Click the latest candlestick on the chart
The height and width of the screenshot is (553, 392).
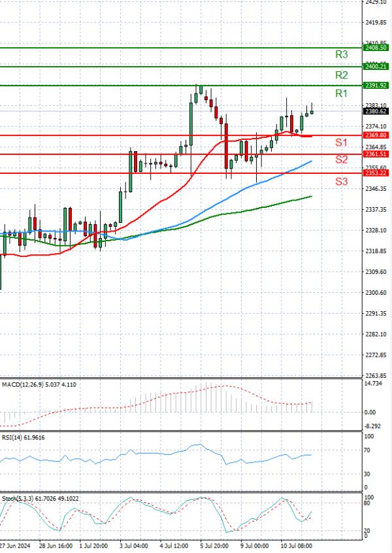pyautogui.click(x=312, y=112)
